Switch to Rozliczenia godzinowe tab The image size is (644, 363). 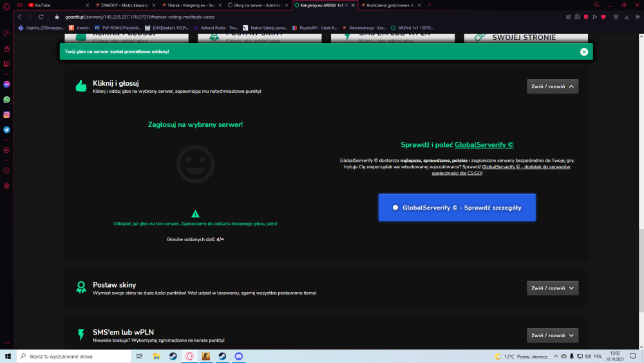[x=390, y=5]
